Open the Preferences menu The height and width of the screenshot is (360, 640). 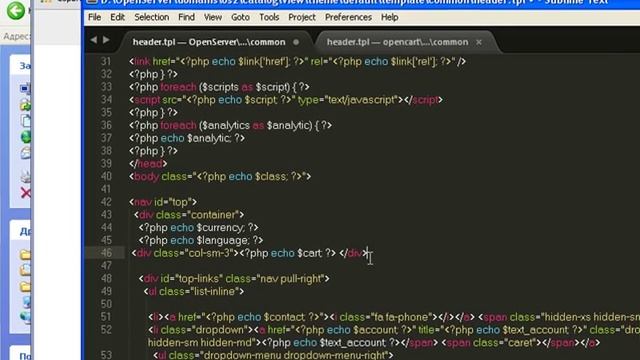pyautogui.click(x=348, y=17)
